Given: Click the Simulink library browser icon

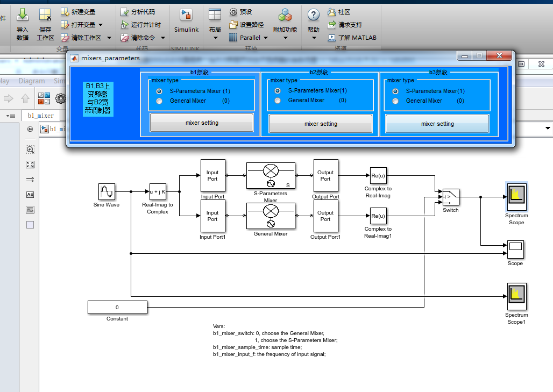Looking at the screenshot, I should (44, 98).
